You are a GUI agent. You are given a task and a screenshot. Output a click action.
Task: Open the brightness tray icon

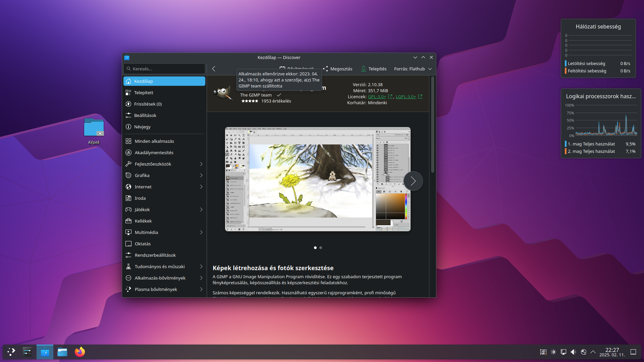click(x=553, y=352)
